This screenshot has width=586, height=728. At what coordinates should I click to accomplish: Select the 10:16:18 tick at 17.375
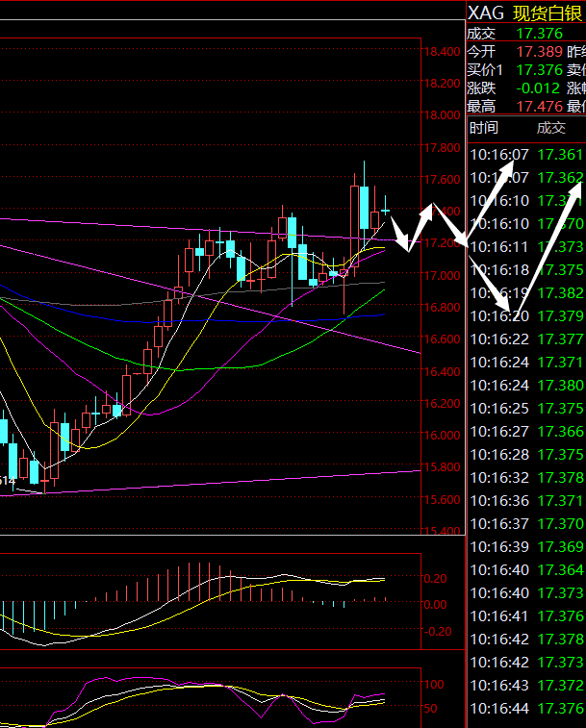point(526,270)
